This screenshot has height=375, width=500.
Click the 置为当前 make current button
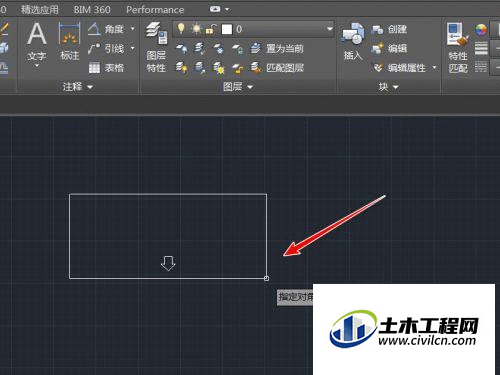click(x=277, y=49)
